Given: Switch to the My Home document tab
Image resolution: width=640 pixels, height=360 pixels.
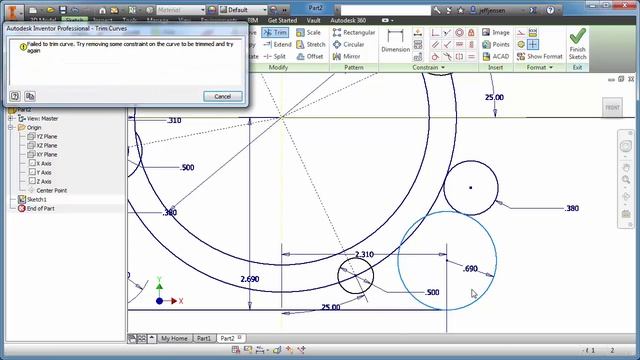Looking at the screenshot, I should pyautogui.click(x=174, y=338).
